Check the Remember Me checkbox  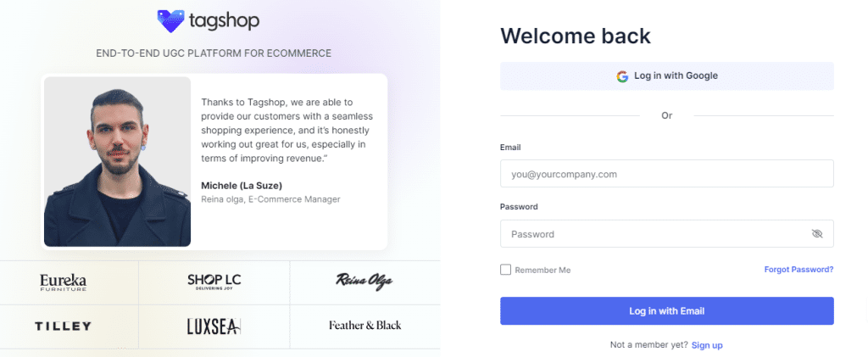(x=506, y=270)
